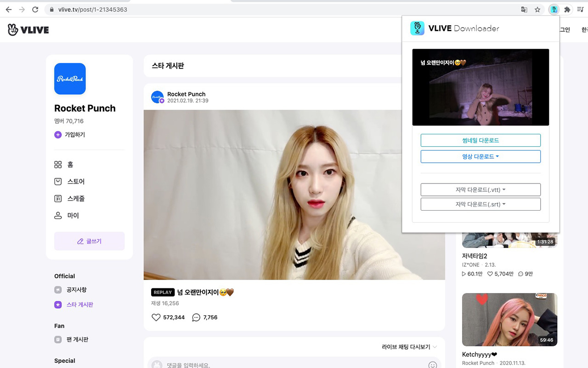Open the 자막 다운로드(.srt) dropdown
The height and width of the screenshot is (368, 588).
point(481,204)
